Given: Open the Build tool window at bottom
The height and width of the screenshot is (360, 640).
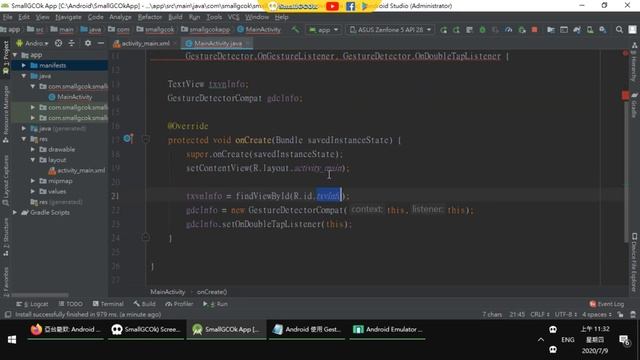Looking at the screenshot, I should pyautogui.click(x=144, y=304).
